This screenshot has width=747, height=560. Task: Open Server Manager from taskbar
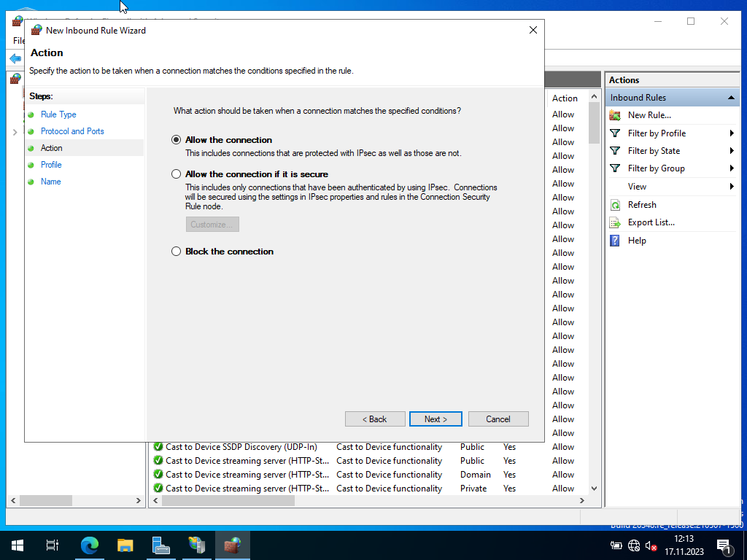tap(161, 545)
